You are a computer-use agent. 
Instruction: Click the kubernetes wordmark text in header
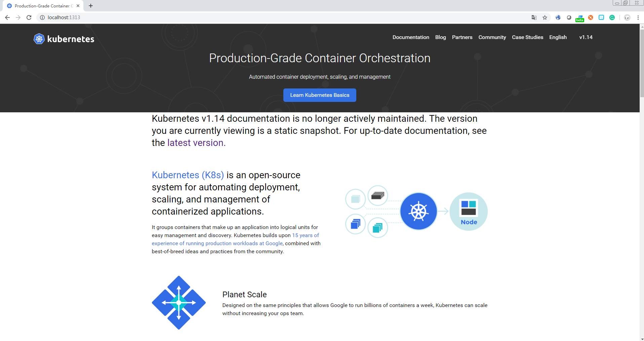click(x=71, y=39)
